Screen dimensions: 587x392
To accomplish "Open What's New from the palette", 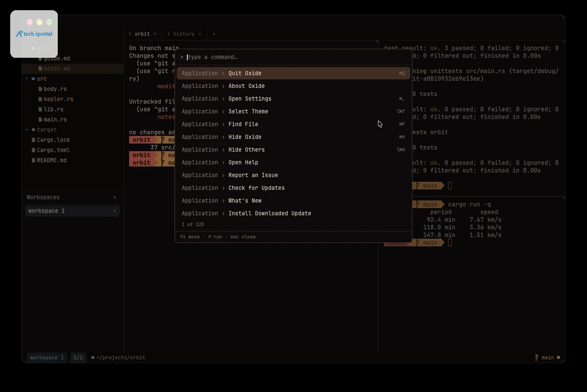I will (293, 201).
